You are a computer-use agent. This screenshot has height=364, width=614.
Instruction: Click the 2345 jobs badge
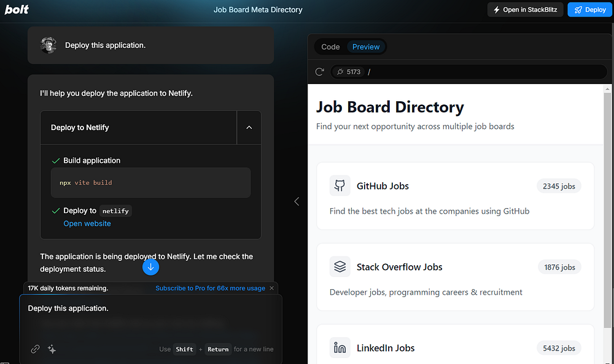[x=559, y=187]
